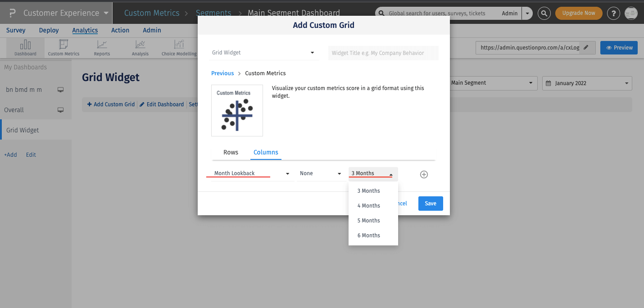The height and width of the screenshot is (308, 644).
Task: Expand the Month Lookback dropdown
Action: [249, 173]
